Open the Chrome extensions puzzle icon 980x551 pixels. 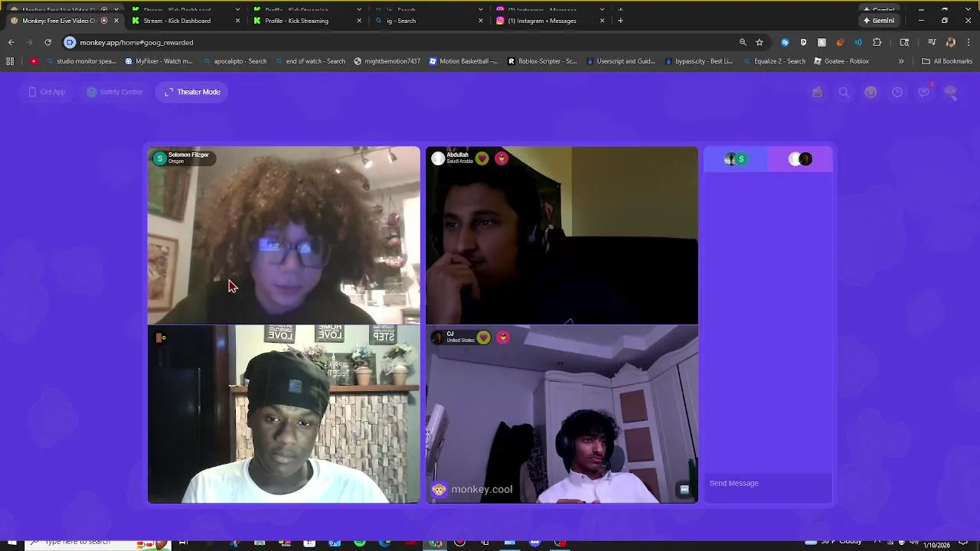coord(877,42)
